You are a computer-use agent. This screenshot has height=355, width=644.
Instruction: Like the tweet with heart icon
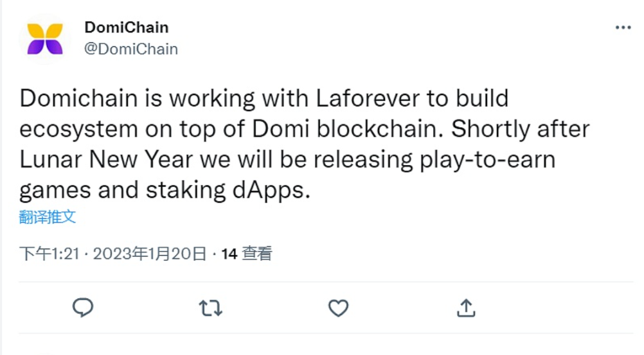[x=338, y=308]
